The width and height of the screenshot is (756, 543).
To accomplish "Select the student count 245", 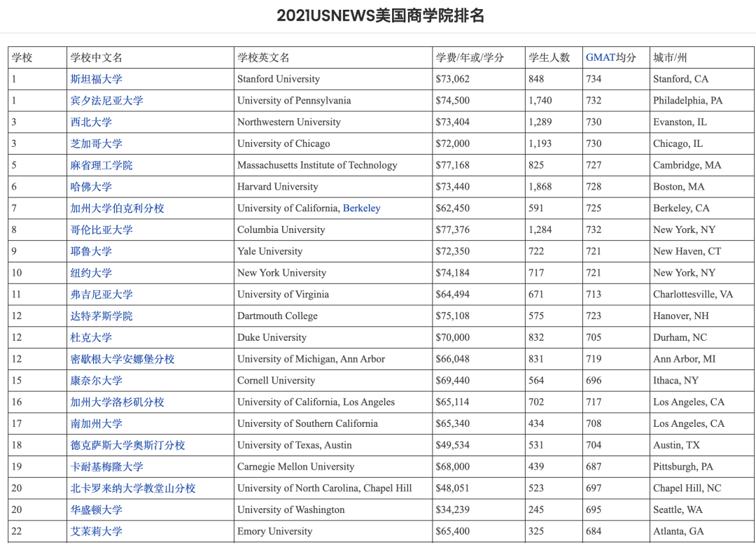I will click(536, 509).
